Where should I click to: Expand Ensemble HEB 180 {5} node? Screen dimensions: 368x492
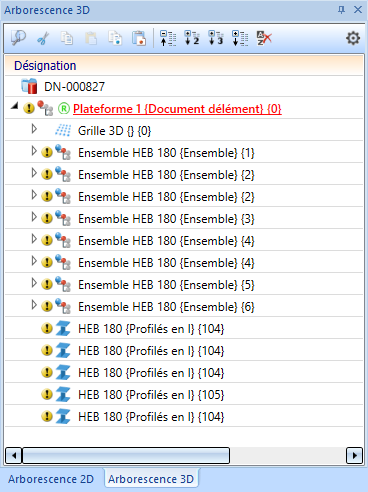(34, 283)
